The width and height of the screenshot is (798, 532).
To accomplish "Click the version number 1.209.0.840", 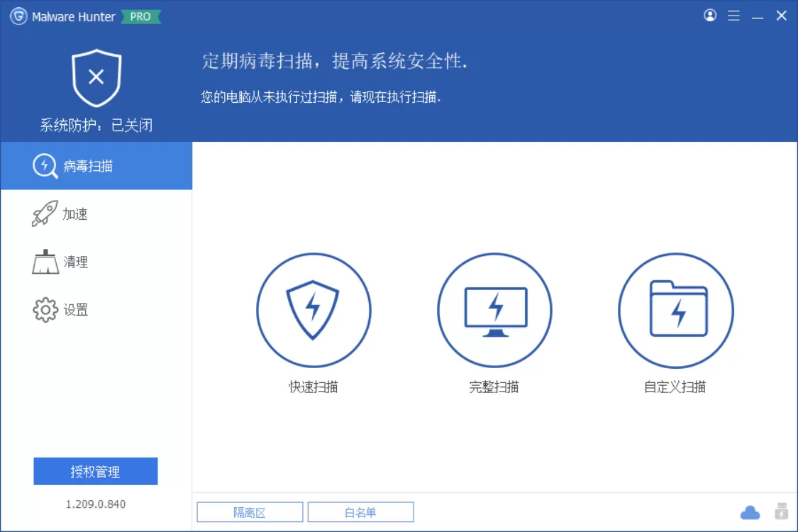I will tap(94, 504).
